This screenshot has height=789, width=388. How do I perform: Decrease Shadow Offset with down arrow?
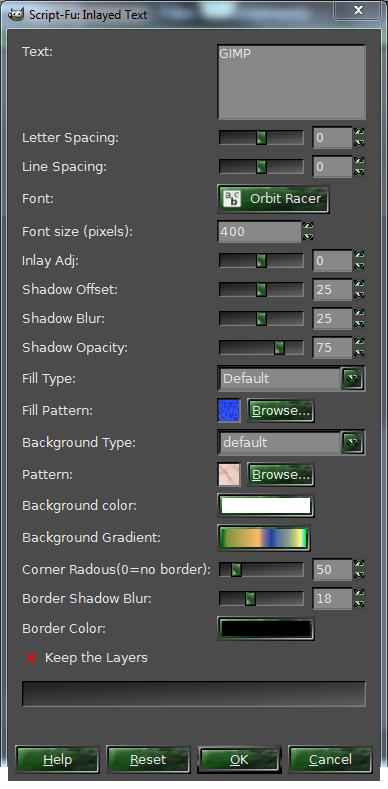[x=359, y=294]
